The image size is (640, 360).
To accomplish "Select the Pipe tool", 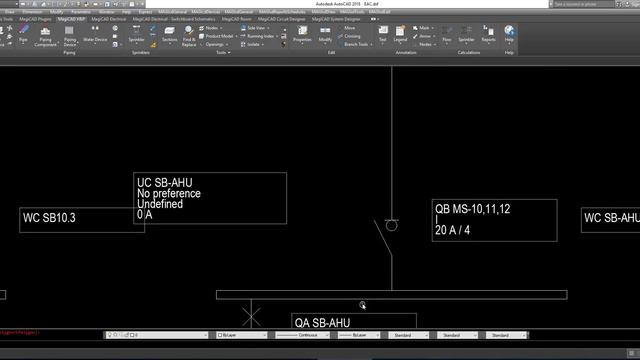I will click(x=23, y=34).
